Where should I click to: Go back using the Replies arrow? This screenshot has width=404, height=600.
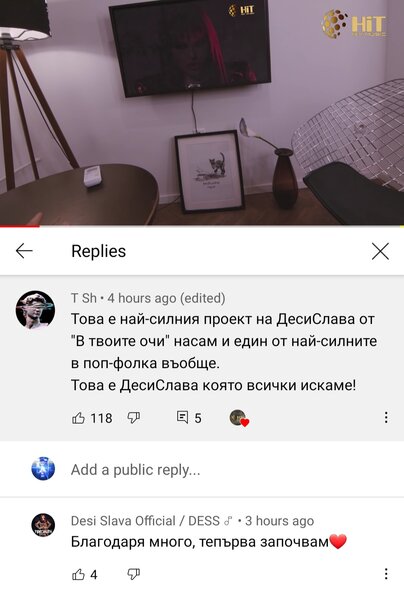tap(24, 251)
